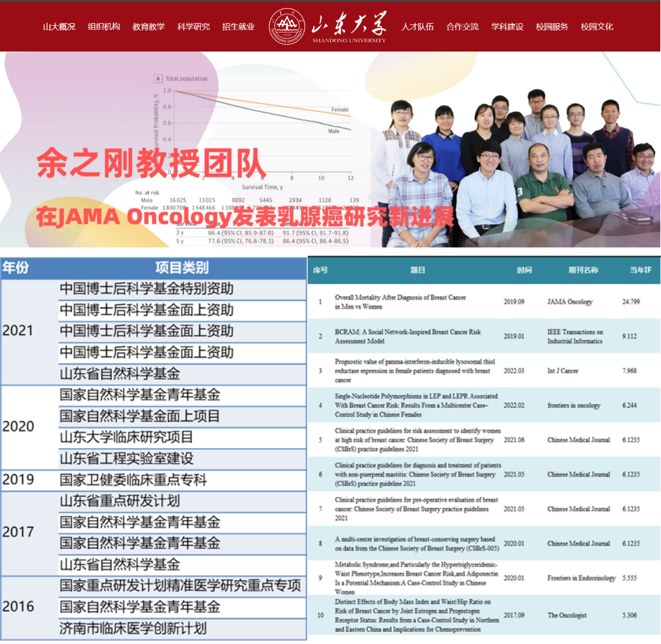
Task: Select the 科学研究 menu item
Action: coord(193,27)
